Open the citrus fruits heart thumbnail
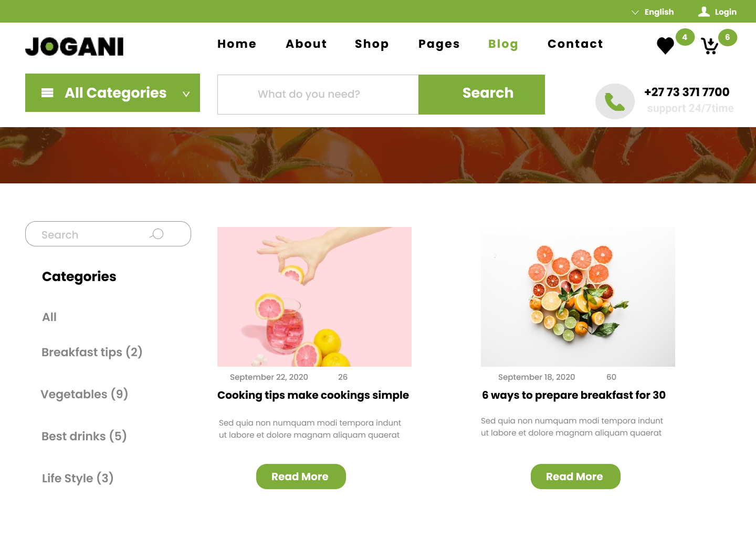The image size is (756, 538). click(x=578, y=297)
